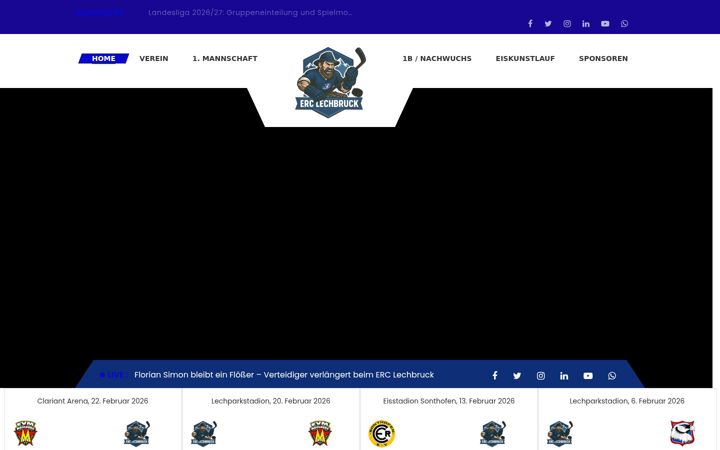The image size is (720, 450).
Task: Open the Twitter icon in top bar
Action: pos(548,23)
